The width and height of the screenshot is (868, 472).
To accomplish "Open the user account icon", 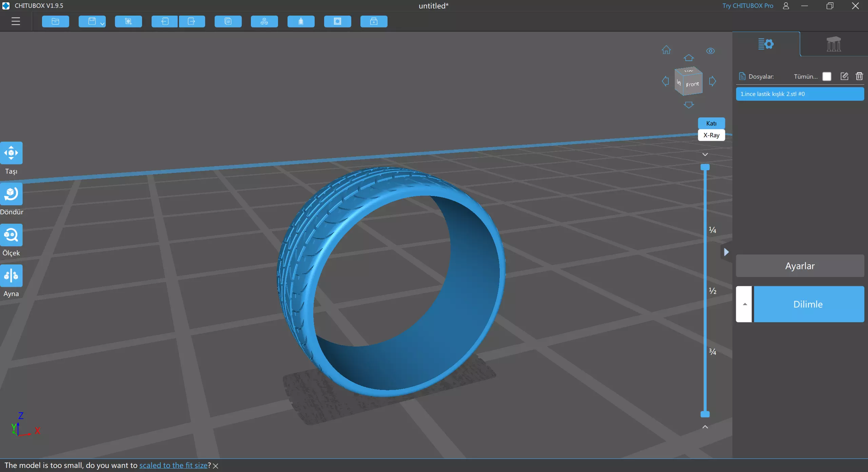I will [786, 6].
